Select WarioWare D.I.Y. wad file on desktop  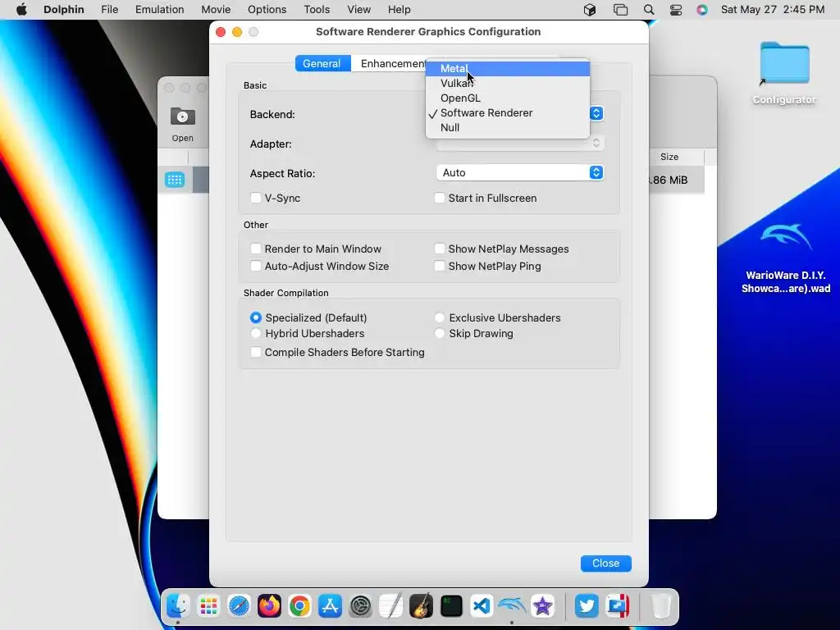click(x=786, y=258)
